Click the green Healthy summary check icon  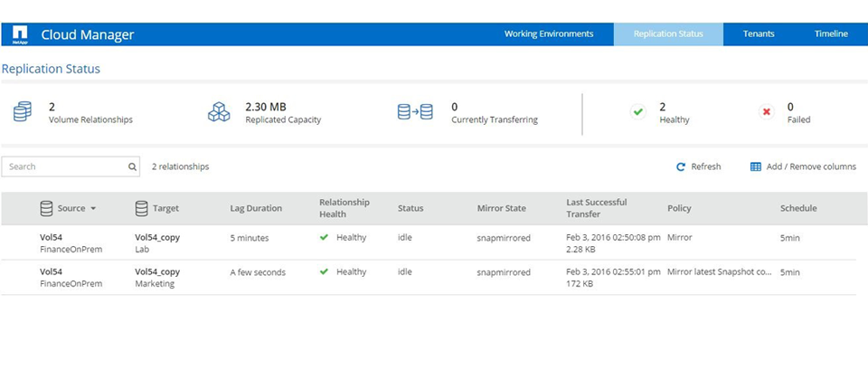638,112
